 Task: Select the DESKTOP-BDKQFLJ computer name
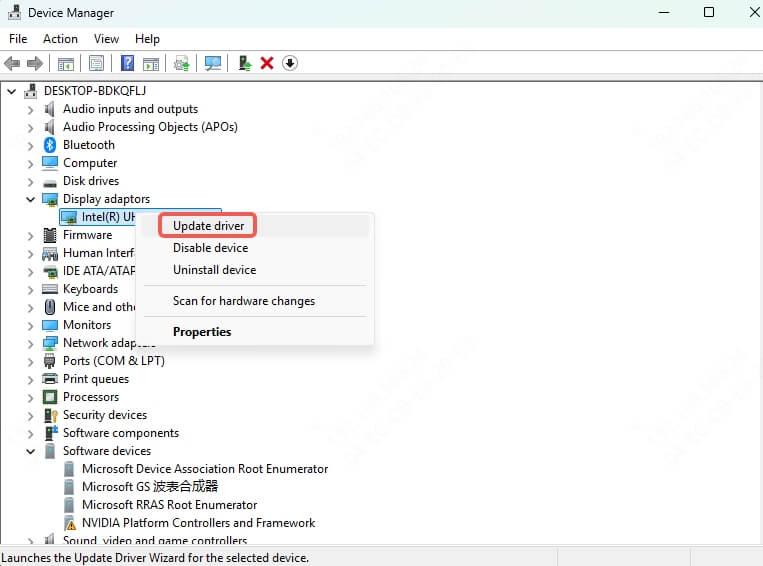(x=95, y=91)
